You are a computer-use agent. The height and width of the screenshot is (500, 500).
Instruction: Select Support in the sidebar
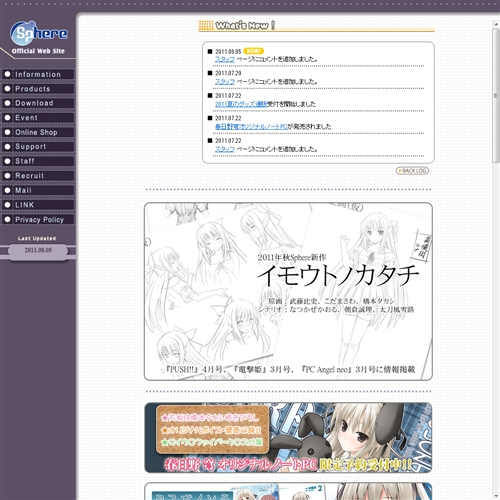(38, 147)
